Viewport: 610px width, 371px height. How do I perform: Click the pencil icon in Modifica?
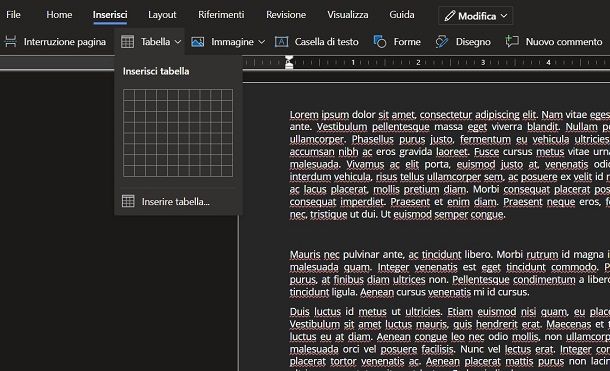(449, 16)
